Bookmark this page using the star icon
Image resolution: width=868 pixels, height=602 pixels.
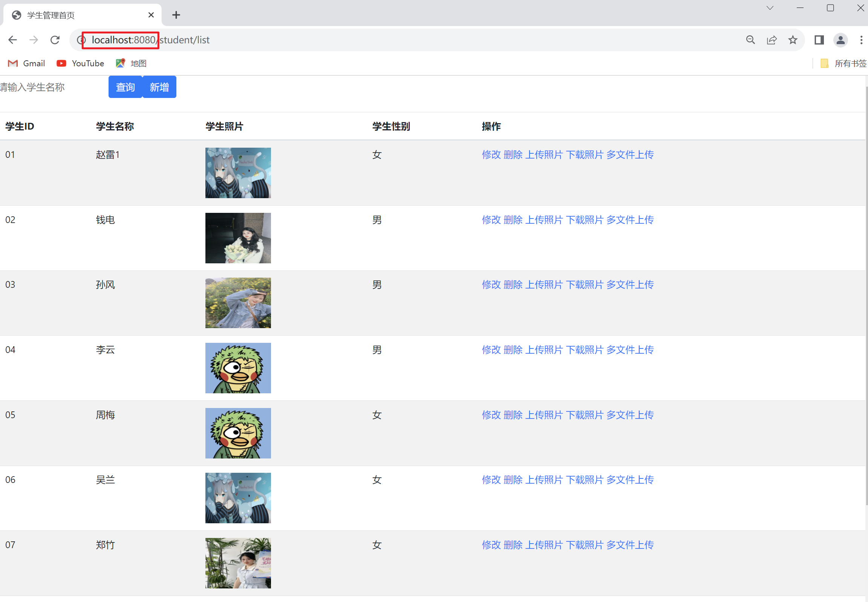tap(793, 40)
